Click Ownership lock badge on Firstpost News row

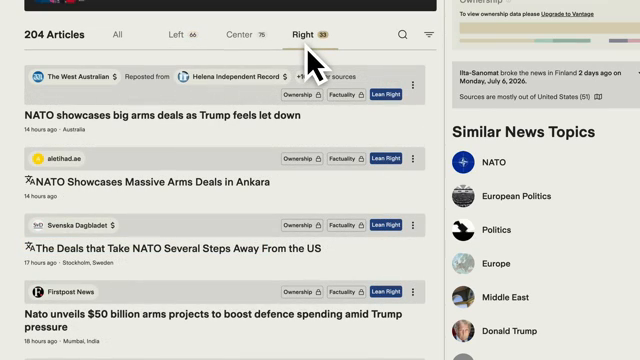coord(302,292)
